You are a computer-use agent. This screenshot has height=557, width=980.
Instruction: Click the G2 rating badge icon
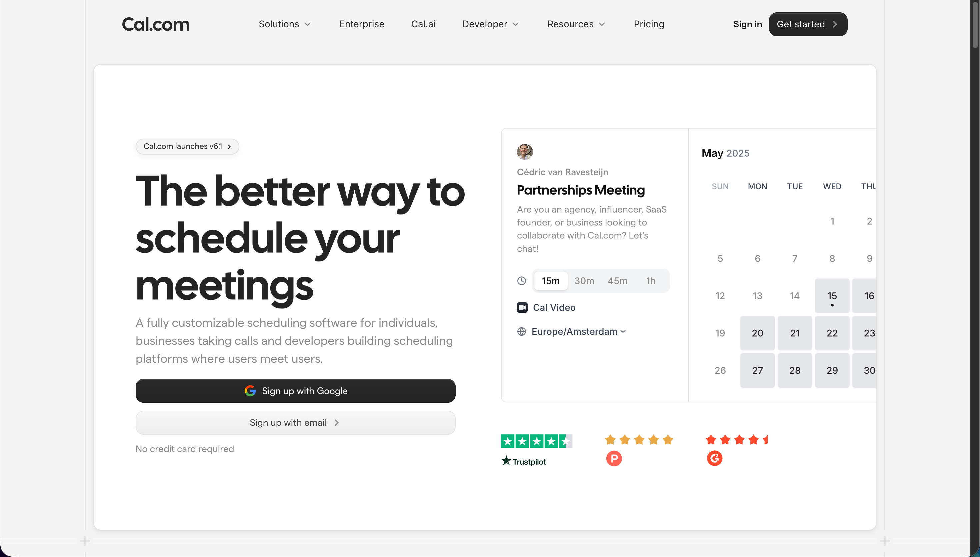[714, 458]
